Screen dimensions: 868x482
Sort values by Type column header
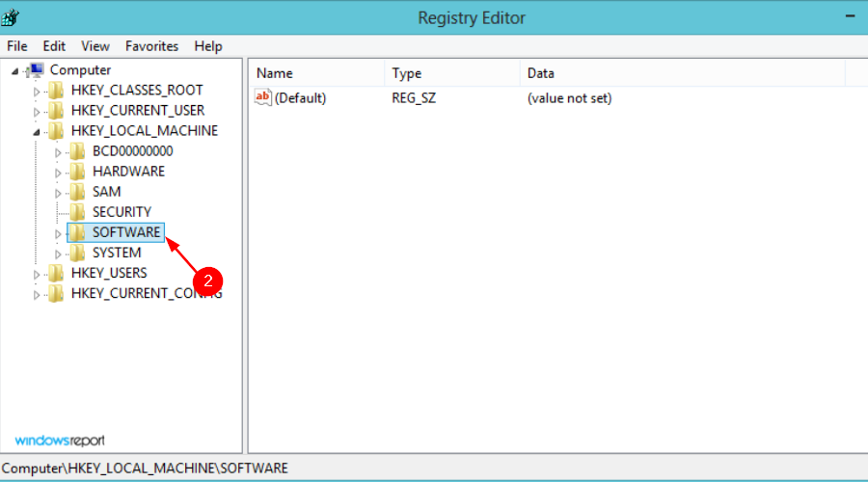point(452,73)
